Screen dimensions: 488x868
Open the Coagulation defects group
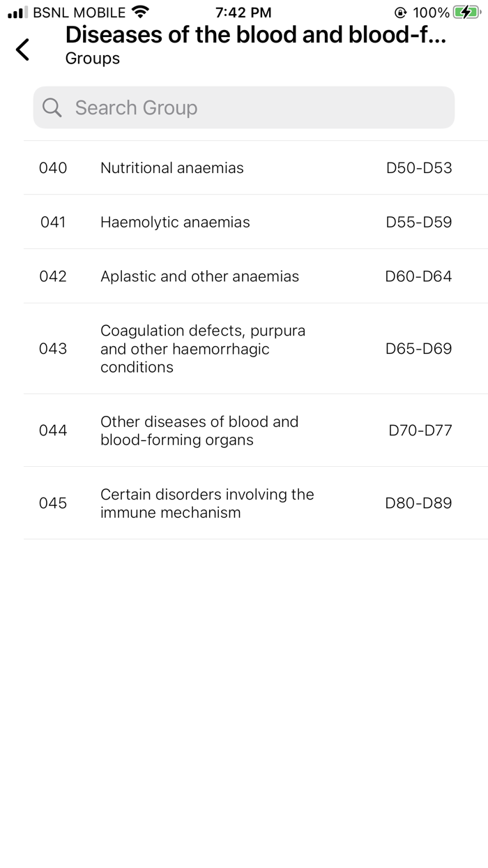[x=244, y=348]
